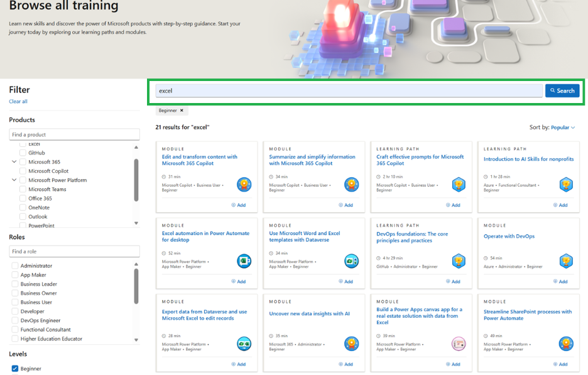The image size is (588, 375).
Task: Add Craft effective prompts learning path to collection
Action: pos(453,205)
